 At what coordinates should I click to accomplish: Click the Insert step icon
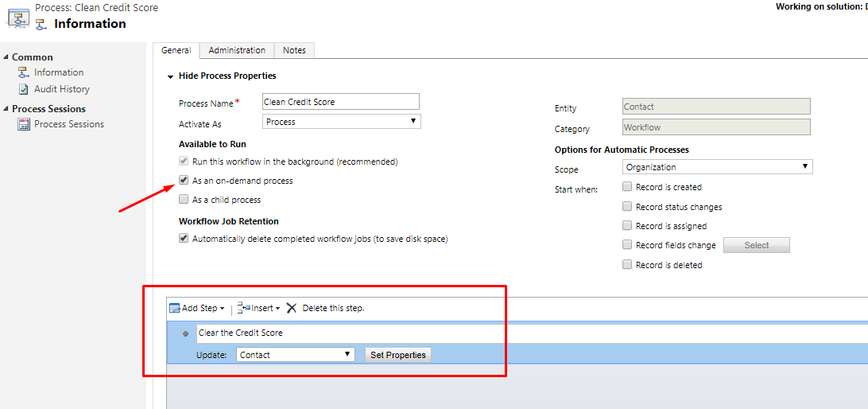244,308
